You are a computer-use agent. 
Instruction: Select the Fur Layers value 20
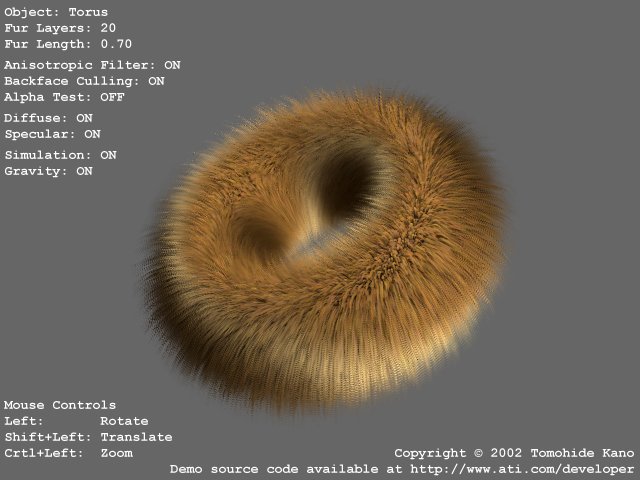[108, 28]
